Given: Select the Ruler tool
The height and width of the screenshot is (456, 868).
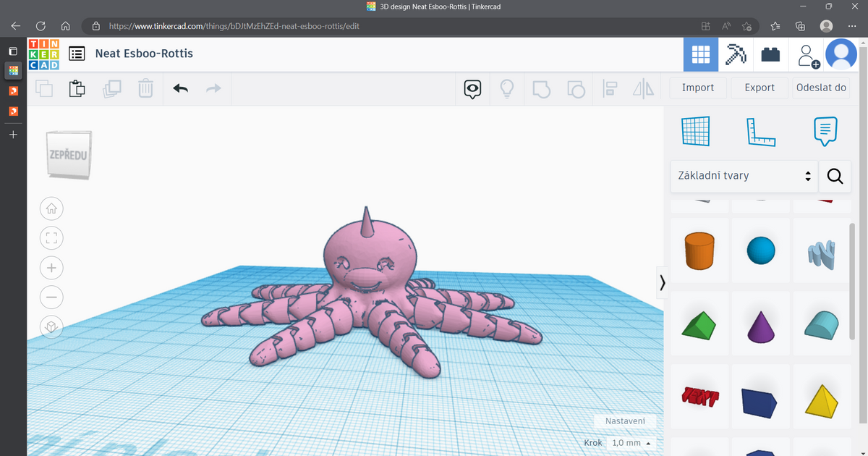Looking at the screenshot, I should (x=761, y=131).
